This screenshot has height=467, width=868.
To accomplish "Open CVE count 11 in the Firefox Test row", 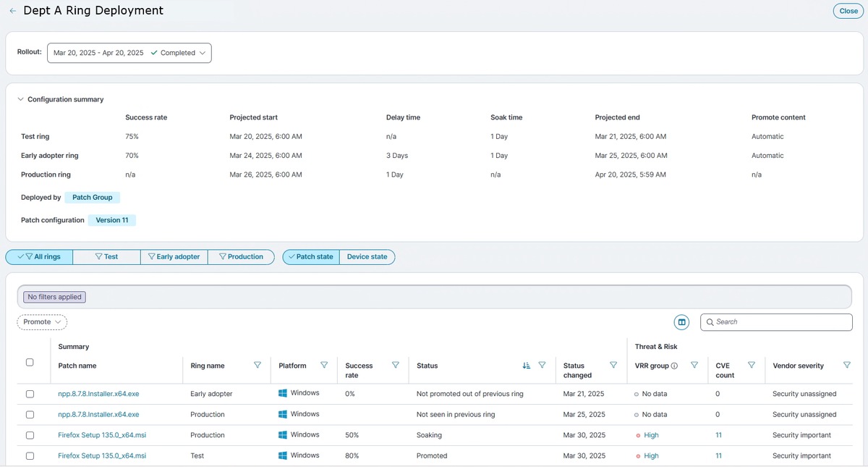I will pyautogui.click(x=719, y=456).
